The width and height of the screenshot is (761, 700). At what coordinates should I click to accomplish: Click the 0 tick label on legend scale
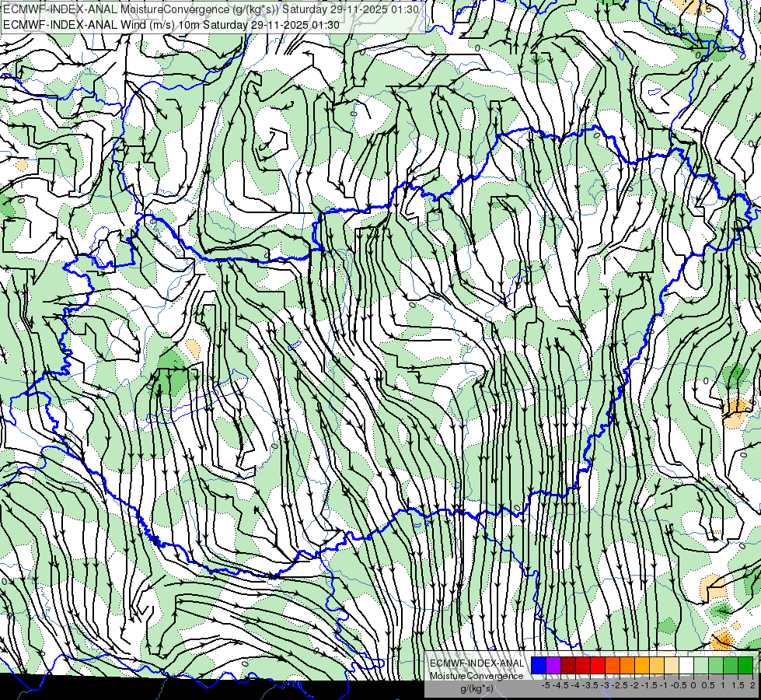[693, 685]
